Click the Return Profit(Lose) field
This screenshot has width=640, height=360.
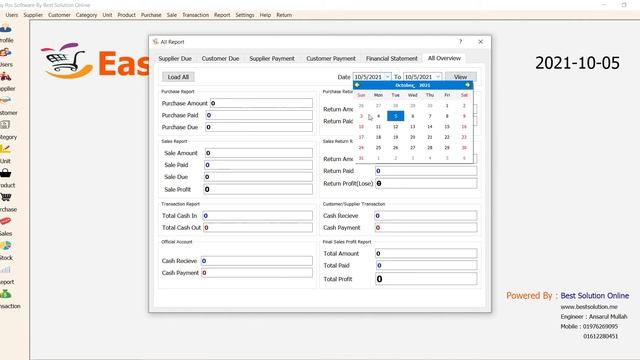[426, 183]
